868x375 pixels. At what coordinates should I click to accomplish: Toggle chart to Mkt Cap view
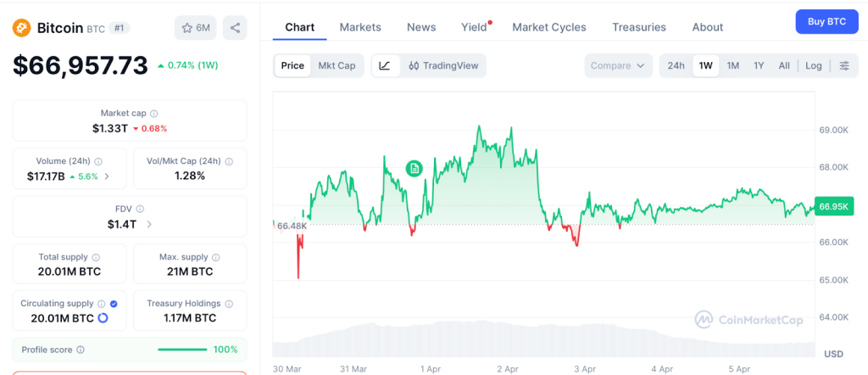337,65
